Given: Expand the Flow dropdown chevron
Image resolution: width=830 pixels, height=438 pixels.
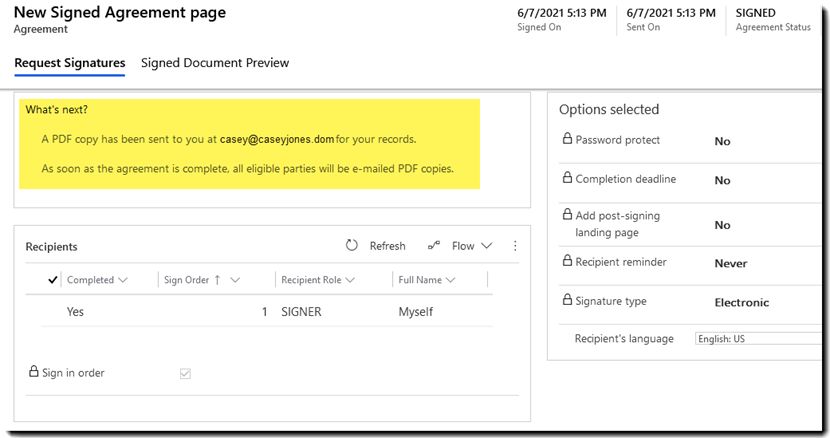Looking at the screenshot, I should [487, 245].
